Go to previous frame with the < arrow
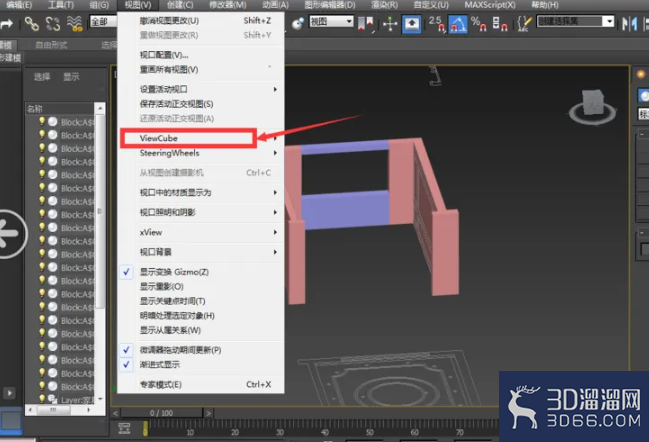 [x=115, y=413]
